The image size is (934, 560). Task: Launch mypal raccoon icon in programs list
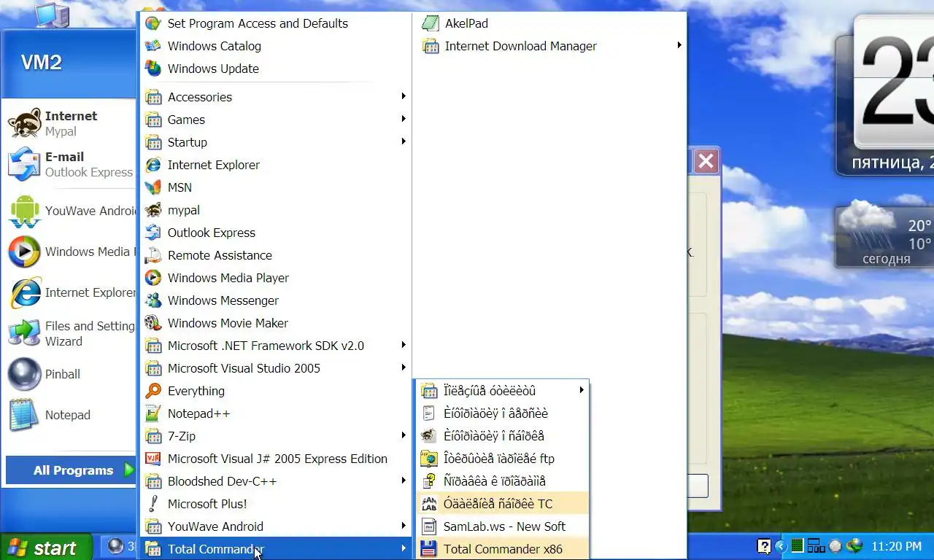pyautogui.click(x=153, y=210)
